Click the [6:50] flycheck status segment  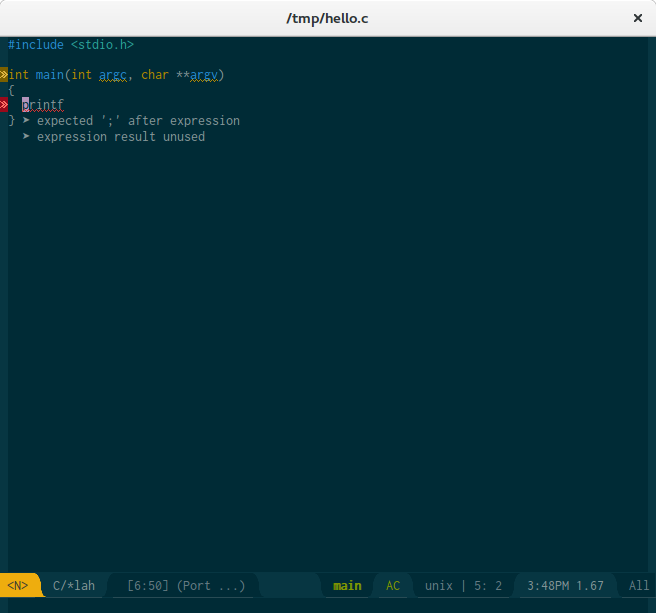[148, 585]
